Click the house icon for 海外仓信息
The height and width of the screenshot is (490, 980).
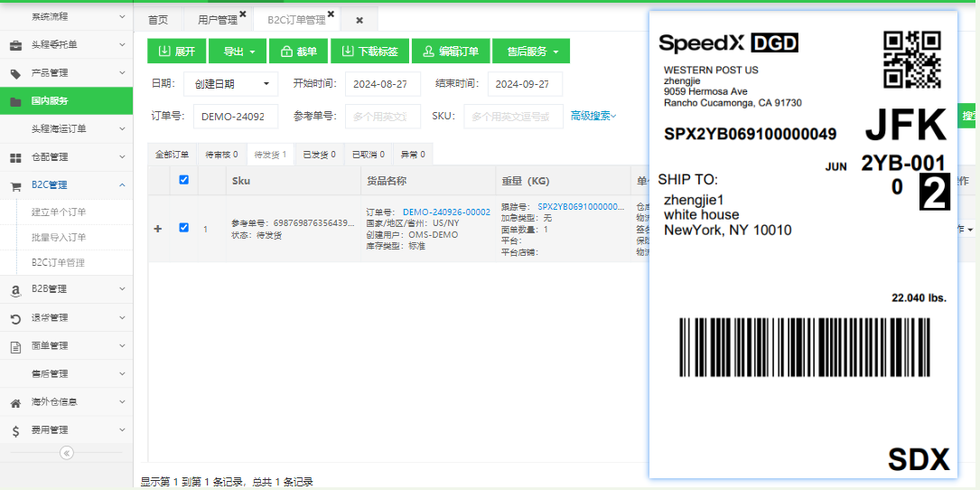[15, 402]
